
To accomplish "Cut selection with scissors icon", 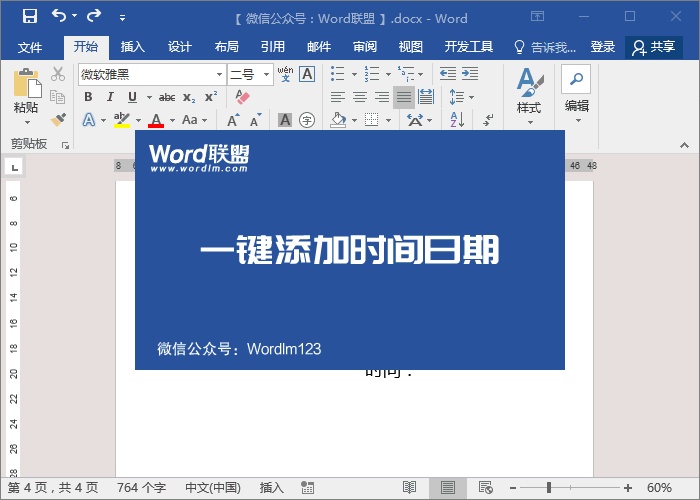I will 58,74.
